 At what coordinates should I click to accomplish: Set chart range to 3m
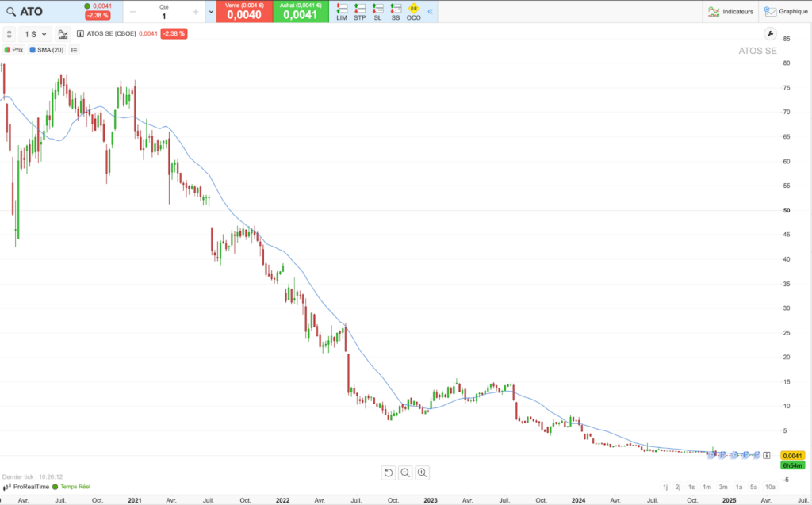coord(723,487)
